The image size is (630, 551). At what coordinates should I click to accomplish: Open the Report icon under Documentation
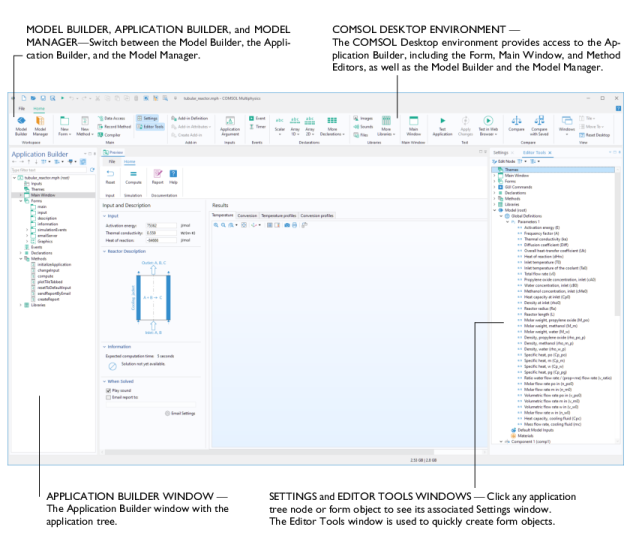pyautogui.click(x=157, y=176)
